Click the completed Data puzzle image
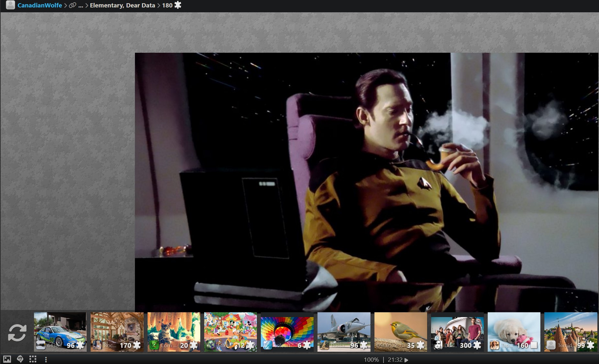 coord(366,182)
